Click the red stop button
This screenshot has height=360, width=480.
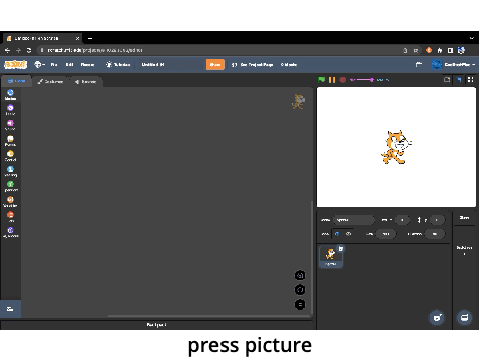pos(342,80)
